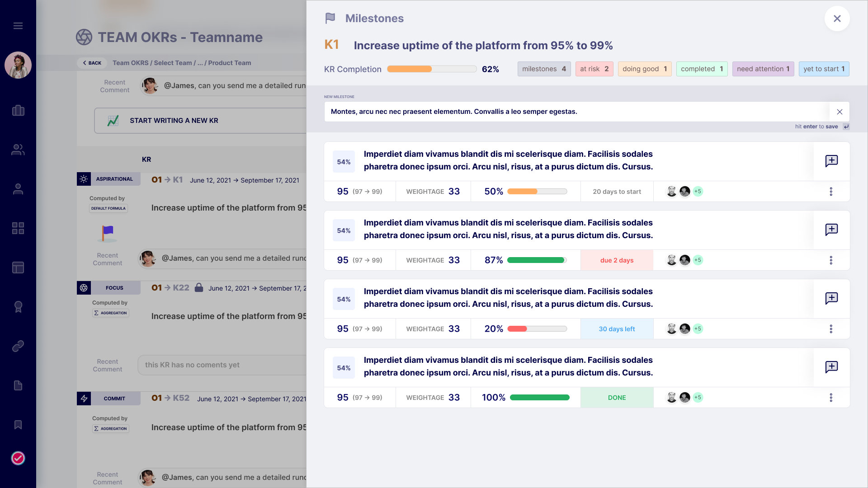Click the KR Completion progress bar

432,69
